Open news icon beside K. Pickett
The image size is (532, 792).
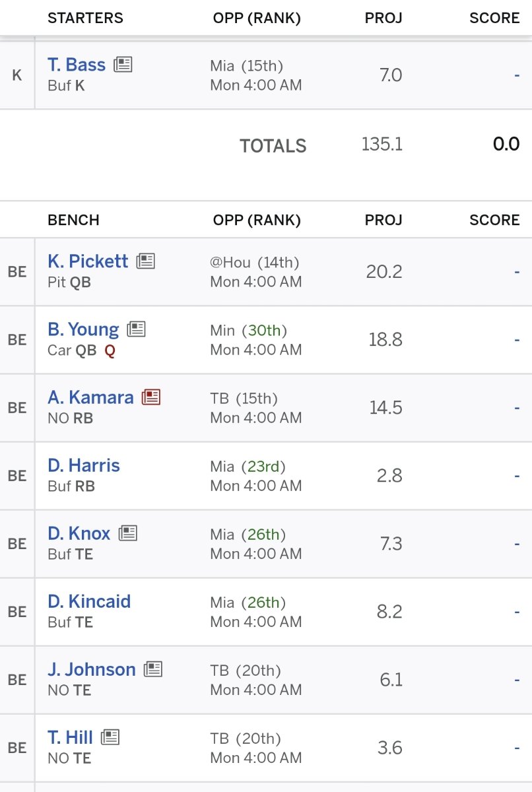click(146, 261)
